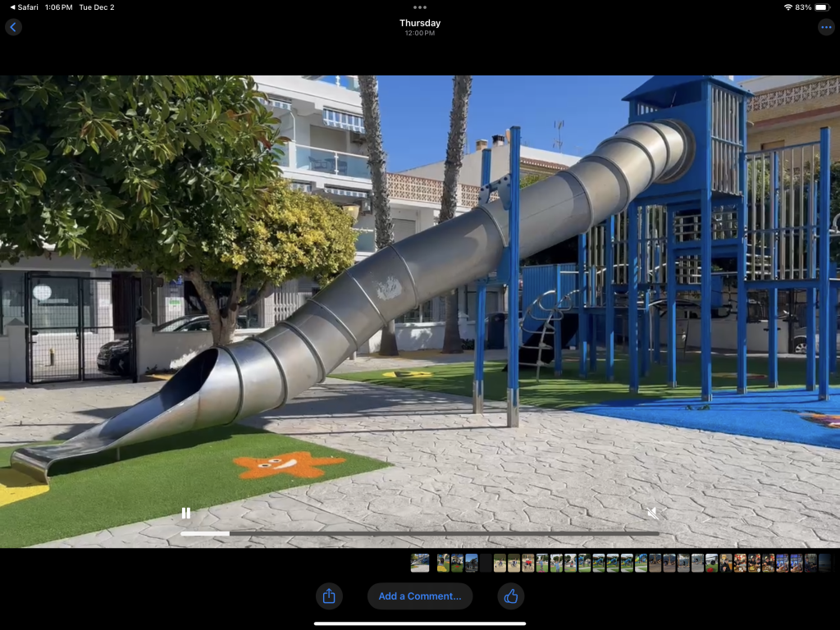Screen dimensions: 840x630
Task: Pause the playing video
Action: coord(186,514)
